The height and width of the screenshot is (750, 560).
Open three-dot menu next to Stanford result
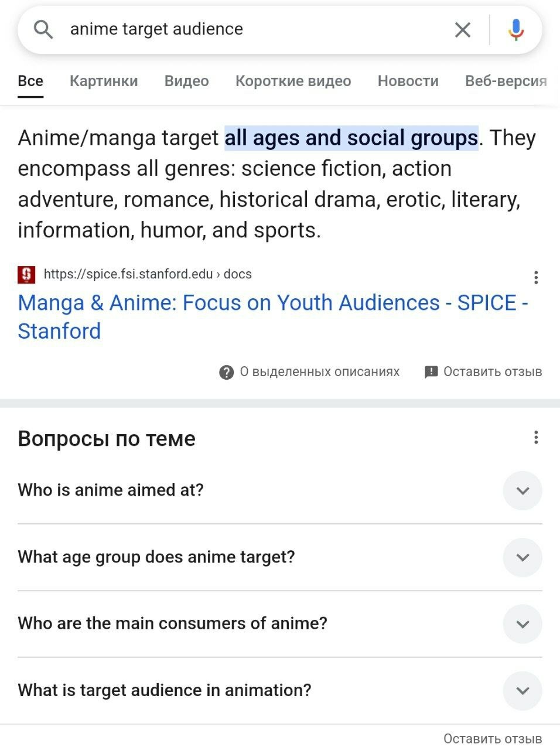click(x=536, y=277)
